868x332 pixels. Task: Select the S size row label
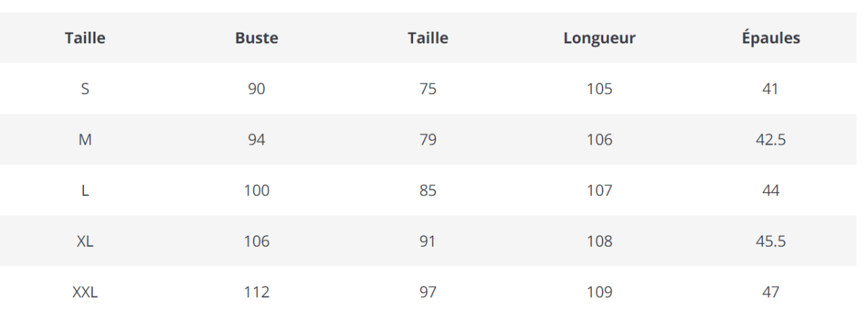[x=85, y=89]
